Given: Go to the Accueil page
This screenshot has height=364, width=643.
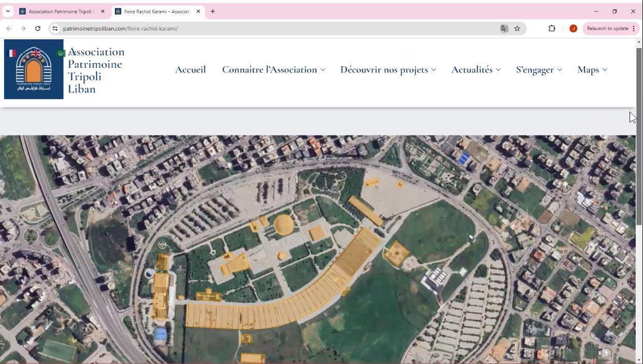Looking at the screenshot, I should click(190, 69).
